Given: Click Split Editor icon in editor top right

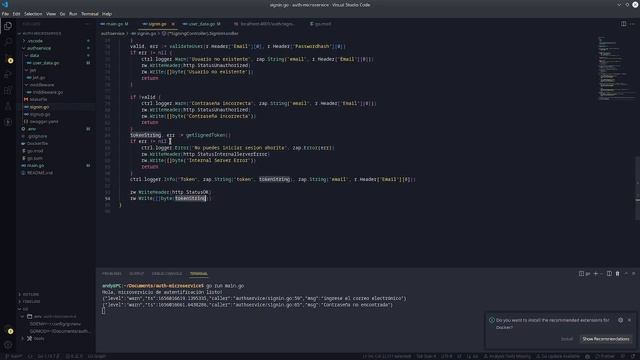Looking at the screenshot, I should [x=623, y=24].
